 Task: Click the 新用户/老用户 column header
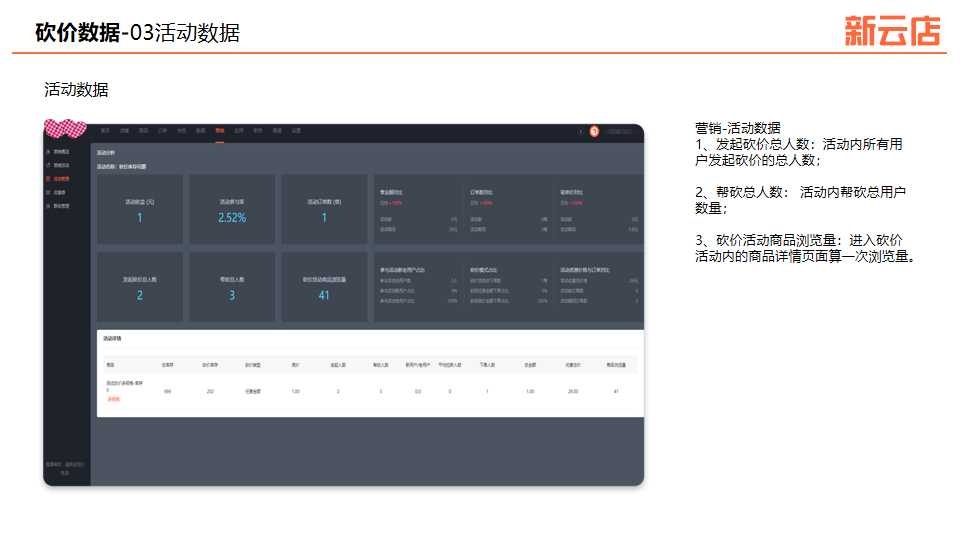coord(418,364)
